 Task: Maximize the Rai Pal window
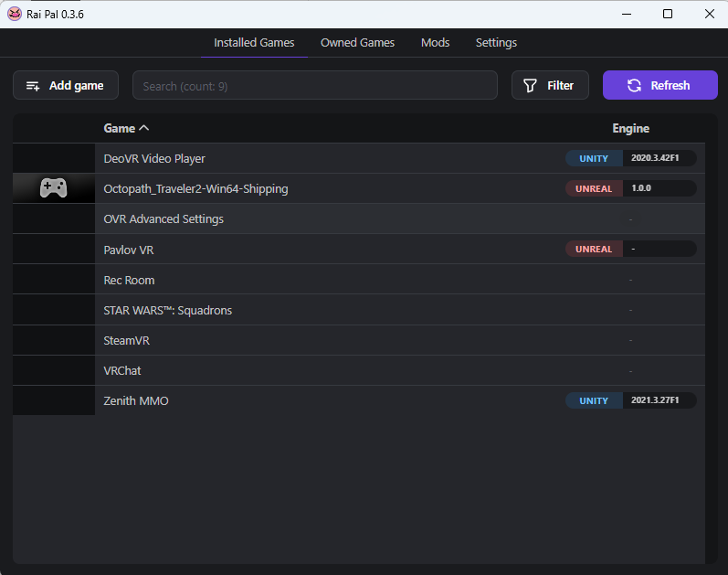click(668, 14)
